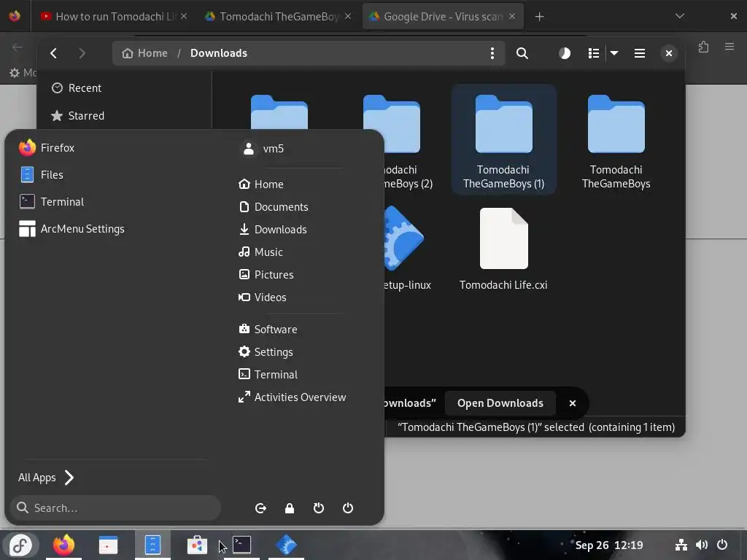747x560 pixels.
Task: Click the Firefox icon in the taskbar
Action: pyautogui.click(x=64, y=545)
